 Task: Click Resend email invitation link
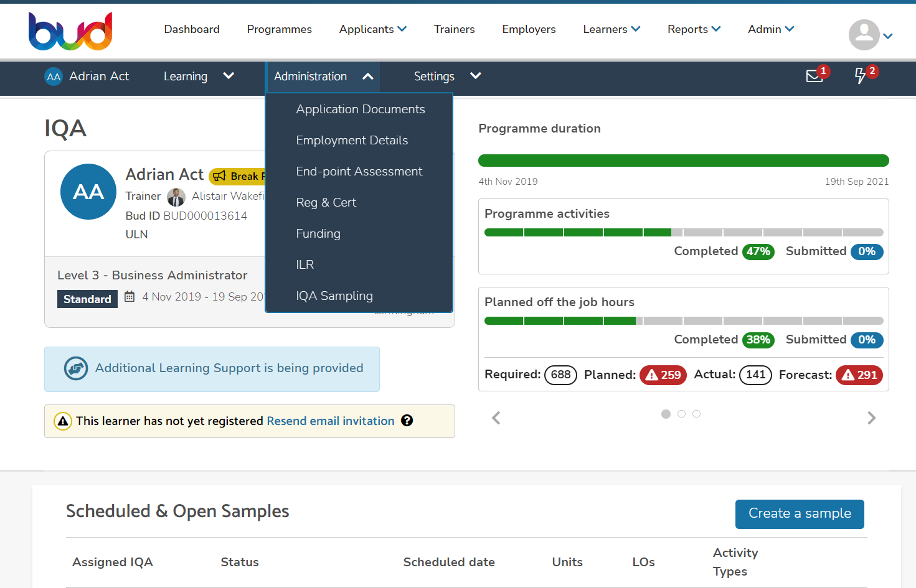pyautogui.click(x=330, y=421)
